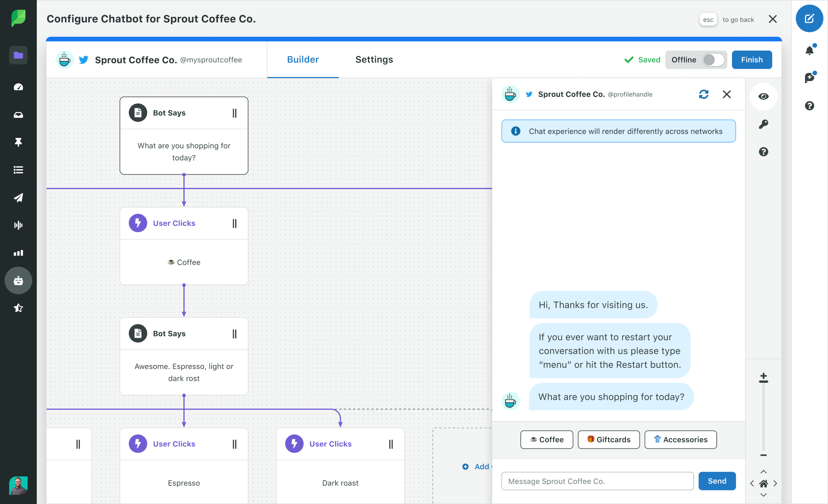The image size is (828, 504).
Task: Click the analytics bar chart icon in sidebar
Action: 18,252
